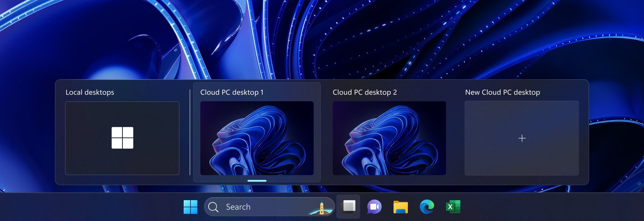The image size is (644, 221).
Task: Launch File Explorer from the taskbar
Action: (400, 207)
